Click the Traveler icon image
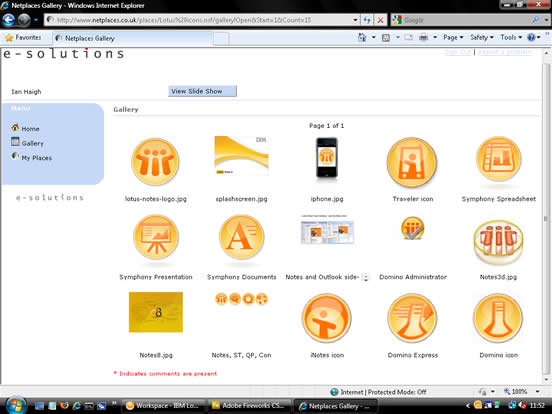Viewport: 552px width, 414px height. coord(412,162)
